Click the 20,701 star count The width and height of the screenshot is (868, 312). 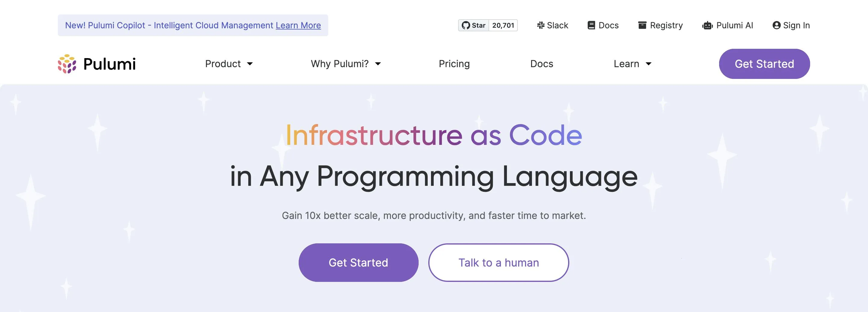coord(503,25)
